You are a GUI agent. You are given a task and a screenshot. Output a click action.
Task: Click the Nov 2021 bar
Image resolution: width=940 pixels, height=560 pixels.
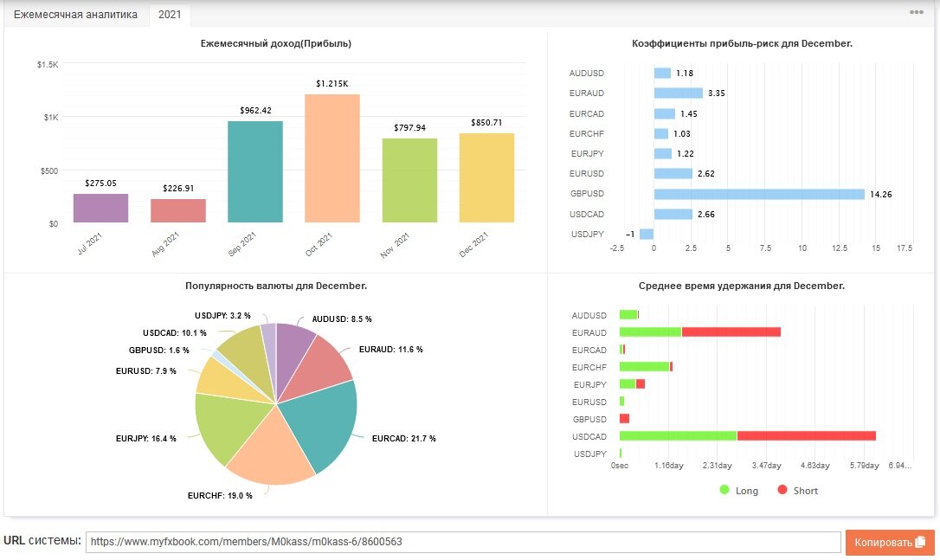[x=409, y=181]
